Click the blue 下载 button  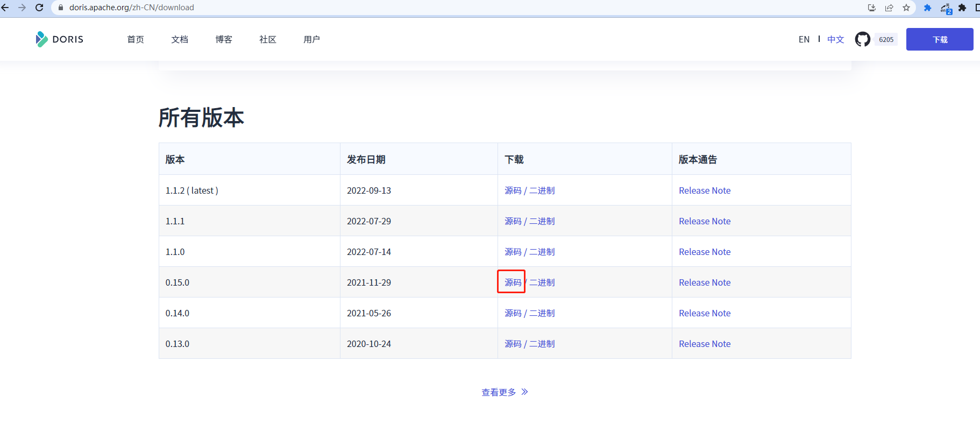pyautogui.click(x=940, y=39)
